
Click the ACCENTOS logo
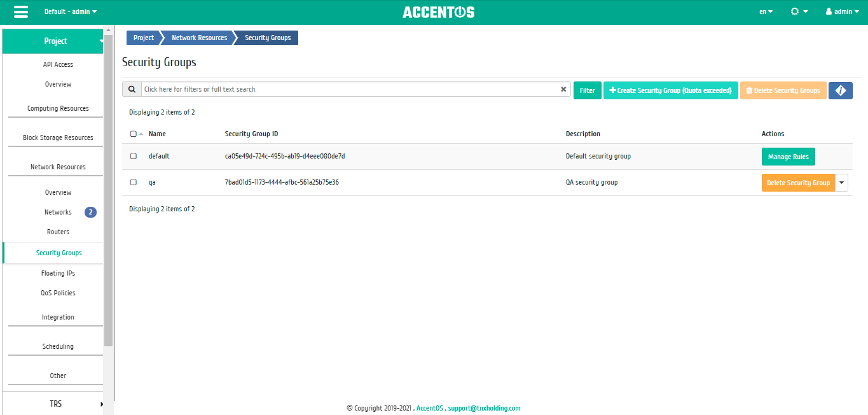tap(438, 12)
